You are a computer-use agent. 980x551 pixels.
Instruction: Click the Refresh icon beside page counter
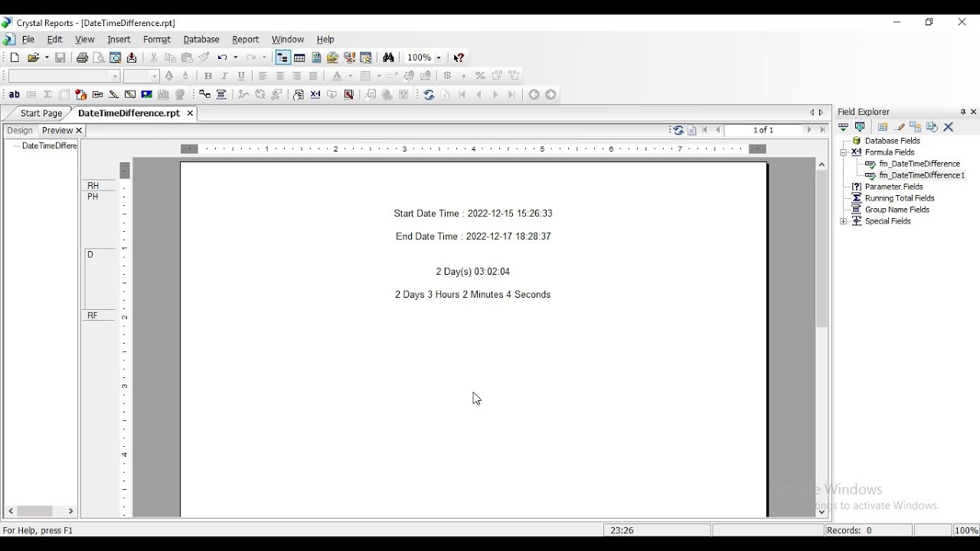[x=678, y=130]
